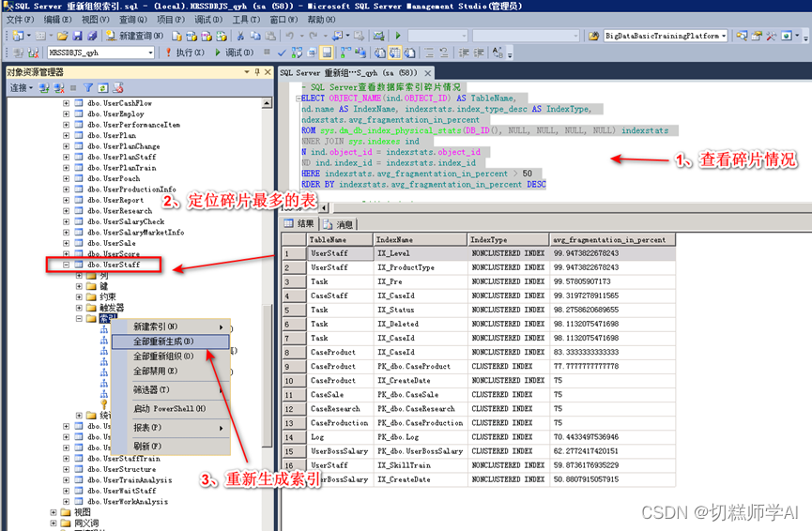The height and width of the screenshot is (531, 812).
Task: Pin the Object Explorer panel
Action: point(257,72)
